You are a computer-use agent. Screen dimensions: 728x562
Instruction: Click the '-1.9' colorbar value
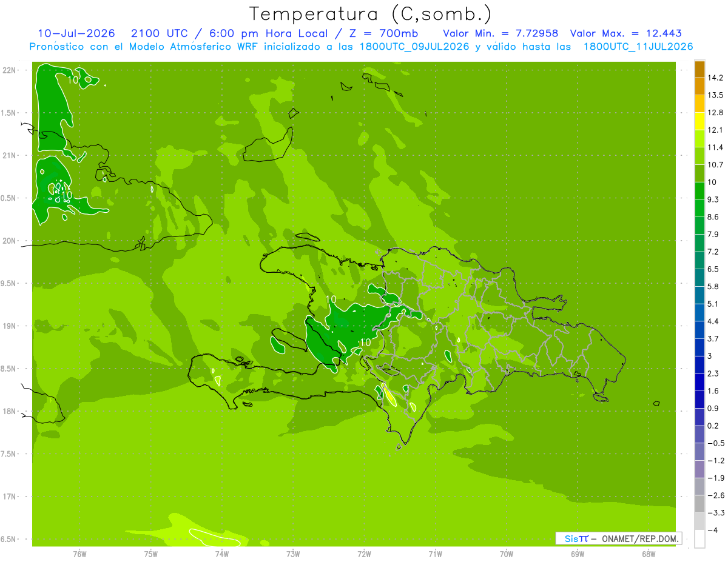(x=715, y=478)
